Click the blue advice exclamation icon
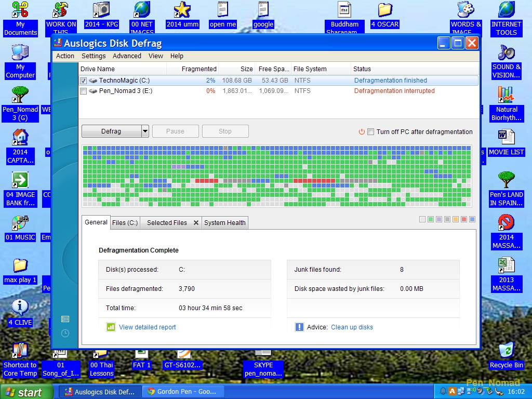Screen dimensions: 532x399 299,327
